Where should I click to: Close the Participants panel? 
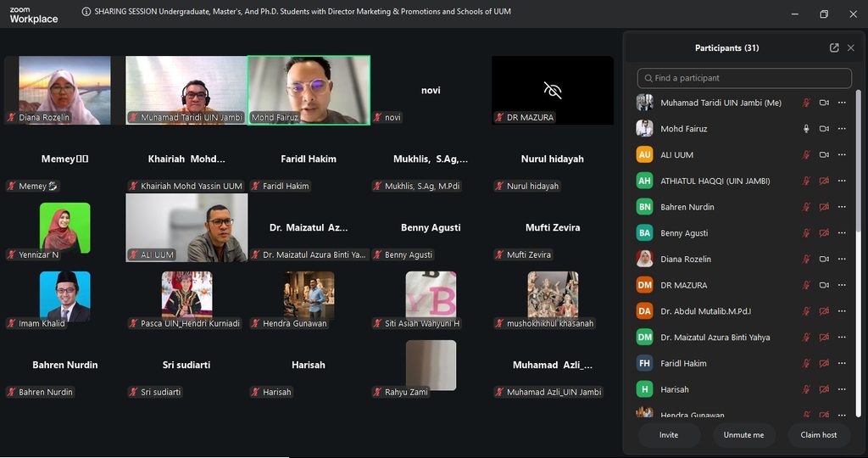click(851, 48)
